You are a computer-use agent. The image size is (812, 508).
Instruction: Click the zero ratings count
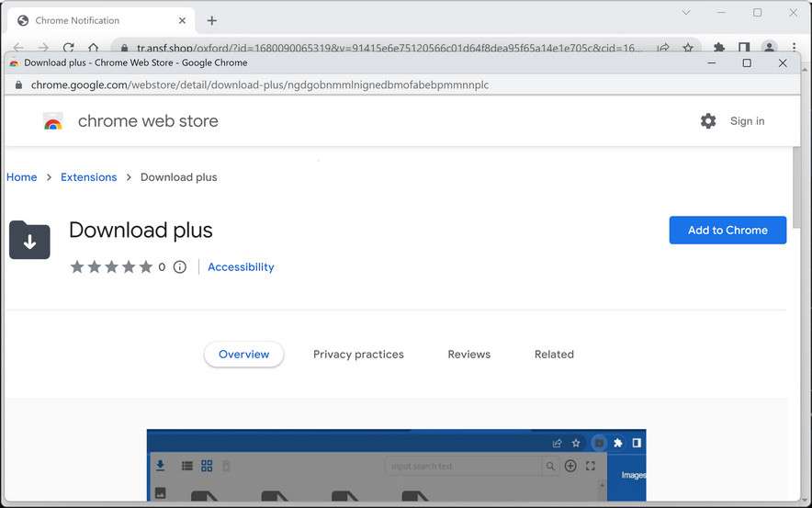(x=162, y=267)
